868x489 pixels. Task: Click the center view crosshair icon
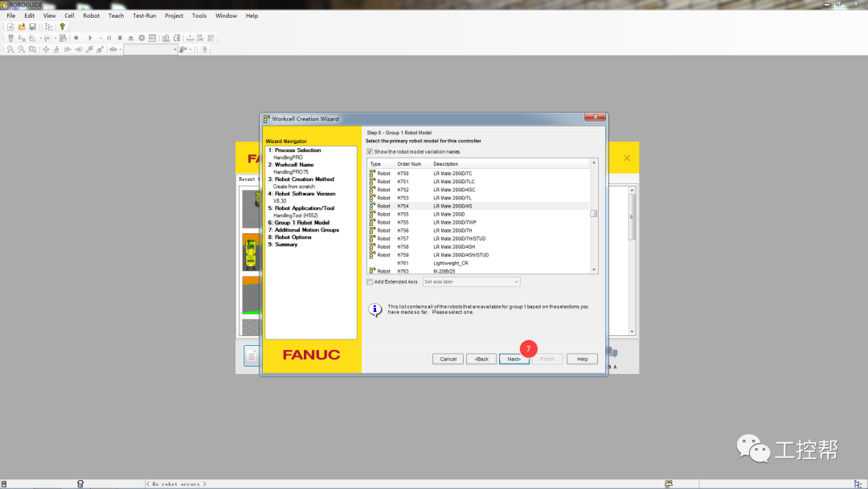click(46, 49)
